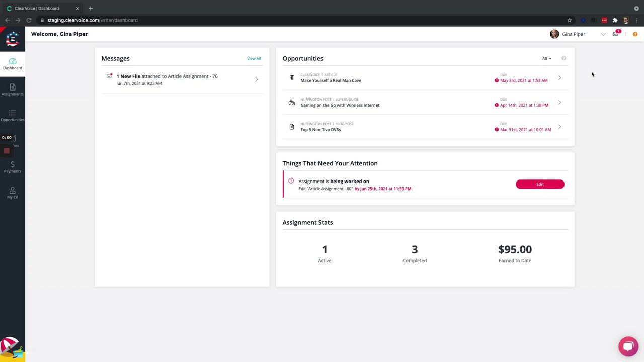This screenshot has height=362, width=644.
Task: Click the red LastPass extension icon
Action: pyautogui.click(x=604, y=20)
